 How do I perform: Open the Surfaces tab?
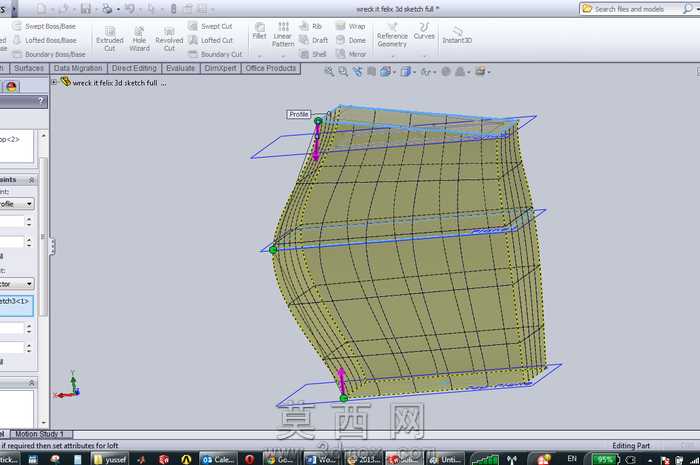point(29,68)
